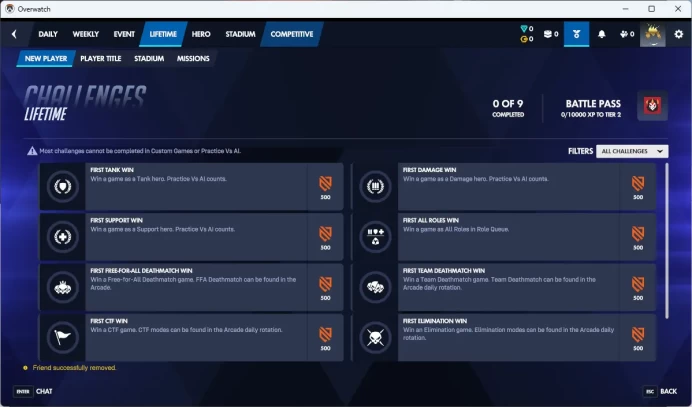Screen dimensions: 692x407
Task: Click the Free-For-All Deathmatch crown icon
Action: (63, 287)
